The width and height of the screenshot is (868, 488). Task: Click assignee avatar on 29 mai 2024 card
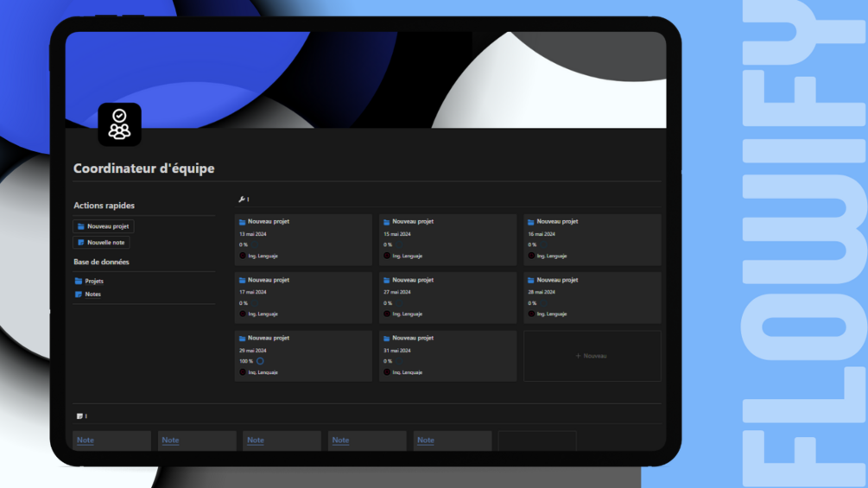coord(243,372)
